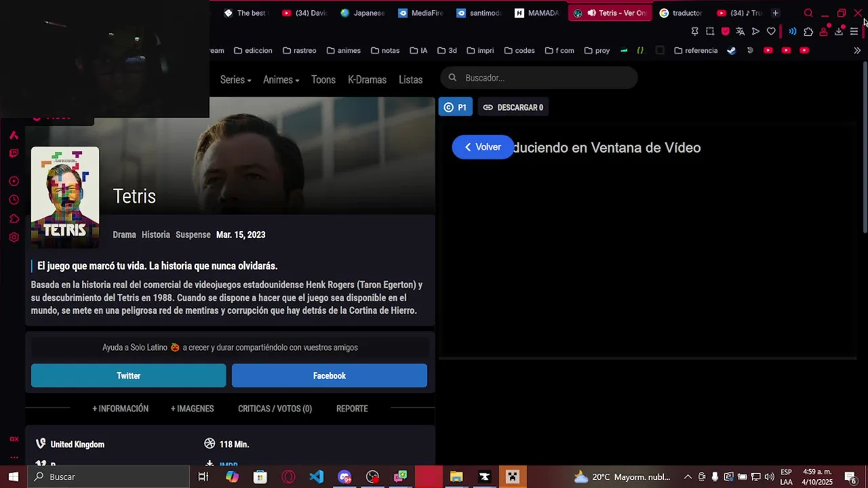Open the Player icon in the sidebar
This screenshot has height=488, width=868.
click(14, 181)
